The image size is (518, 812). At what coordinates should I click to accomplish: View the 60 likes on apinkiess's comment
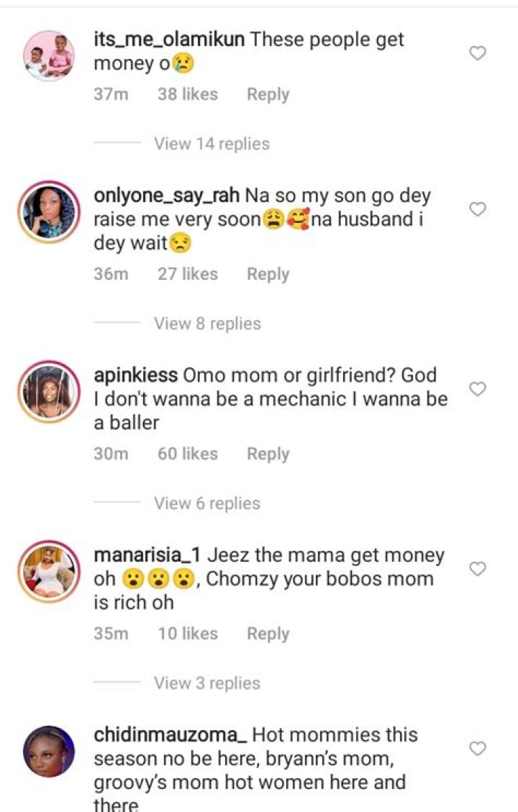187,454
